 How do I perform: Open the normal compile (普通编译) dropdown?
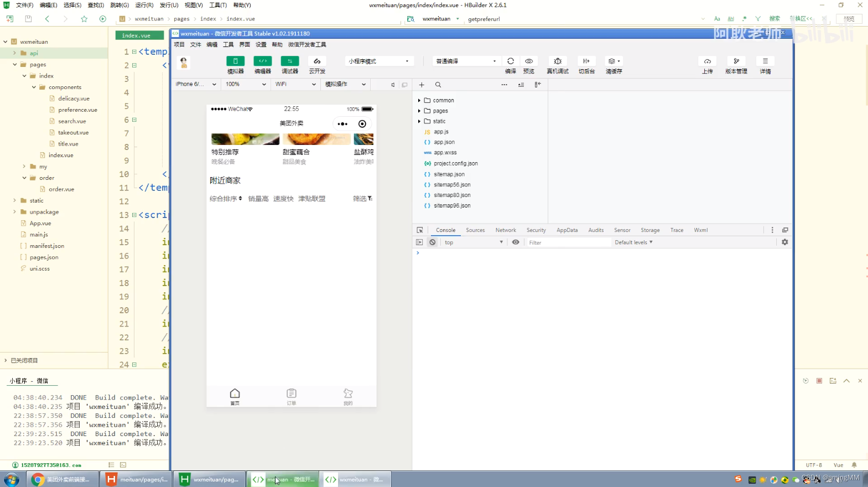[466, 61]
